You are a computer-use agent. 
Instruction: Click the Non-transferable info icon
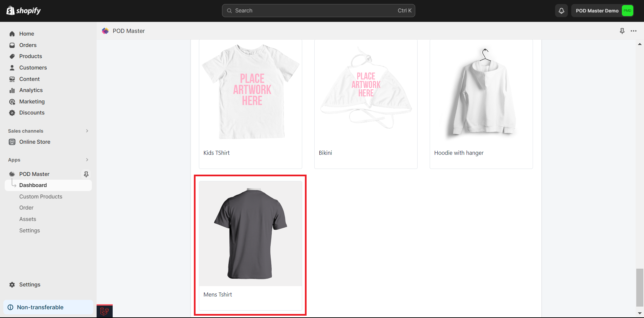pyautogui.click(x=10, y=307)
